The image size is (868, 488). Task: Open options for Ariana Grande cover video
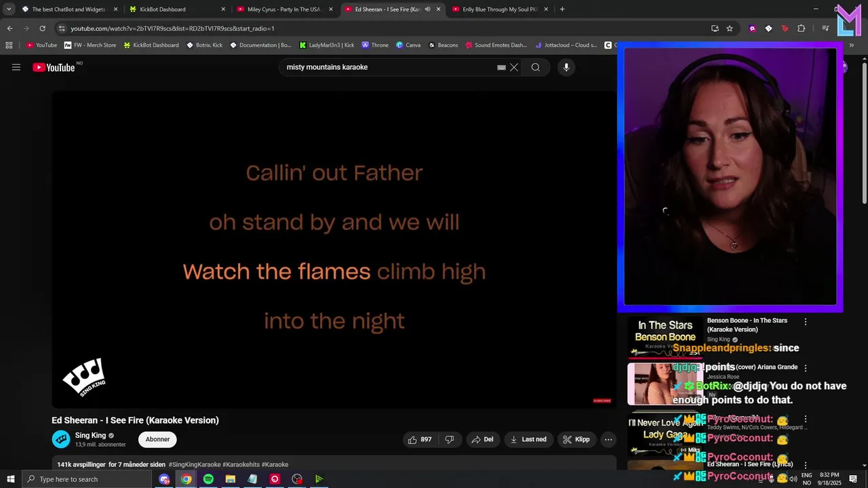tap(806, 368)
